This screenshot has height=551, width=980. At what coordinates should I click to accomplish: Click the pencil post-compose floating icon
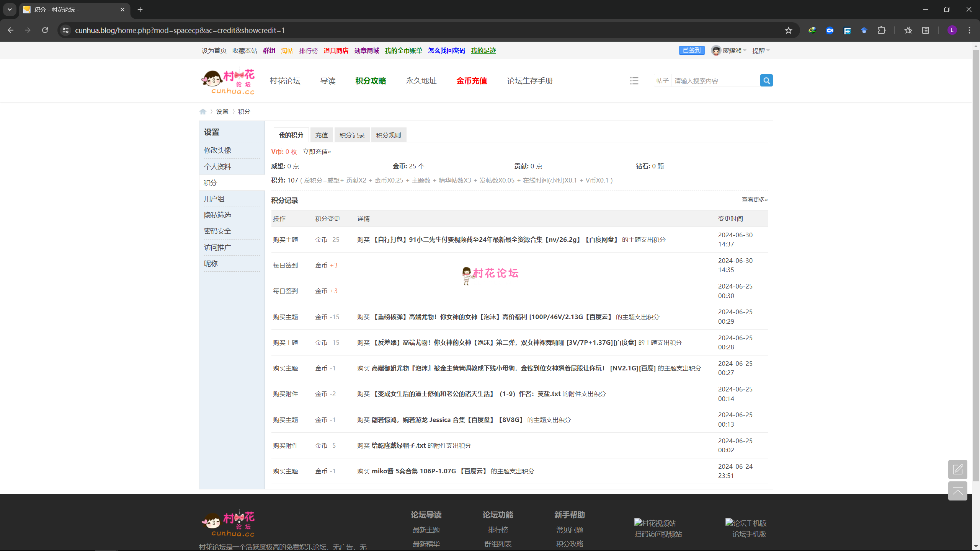click(x=957, y=469)
